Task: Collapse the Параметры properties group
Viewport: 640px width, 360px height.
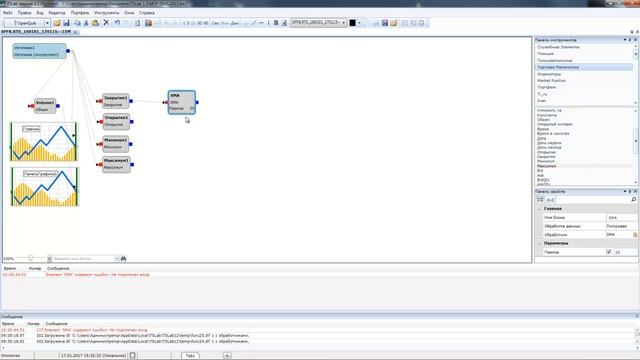Action: 539,243
